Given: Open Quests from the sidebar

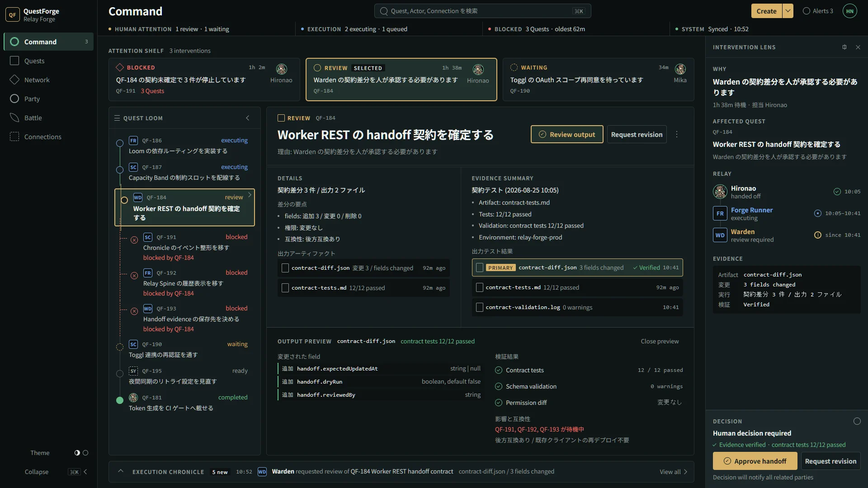Looking at the screenshot, I should (48, 61).
